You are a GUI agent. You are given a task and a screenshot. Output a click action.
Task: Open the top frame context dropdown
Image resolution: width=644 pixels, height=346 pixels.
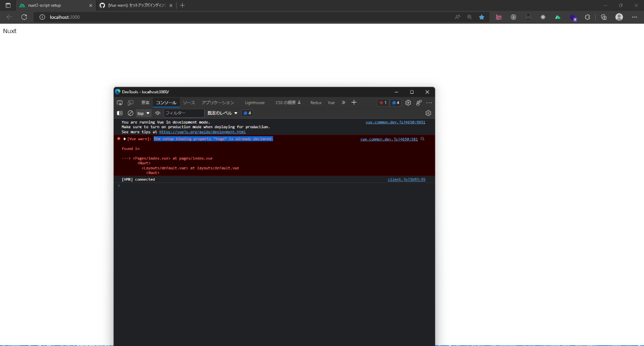pos(143,113)
